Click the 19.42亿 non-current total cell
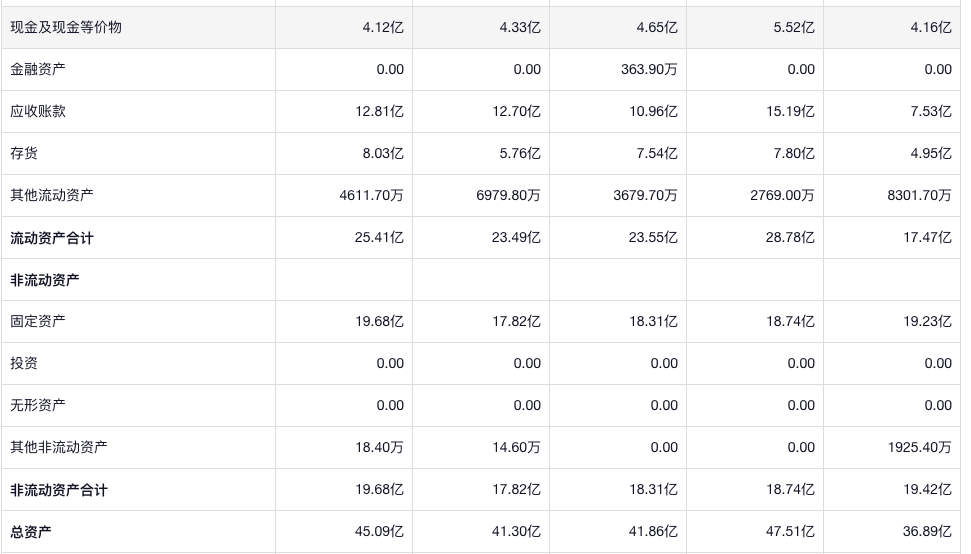The image size is (971, 554). click(x=926, y=490)
